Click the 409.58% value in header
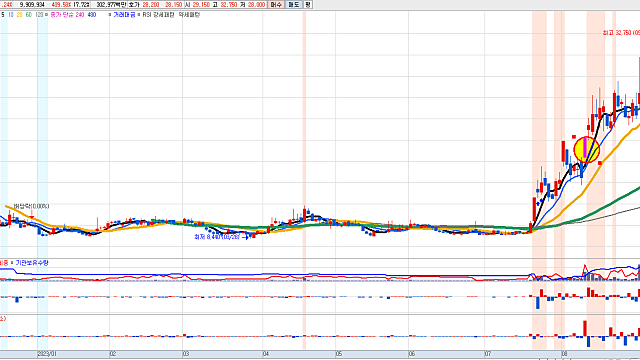Image resolution: width=640 pixels, height=360 pixels. click(61, 4)
